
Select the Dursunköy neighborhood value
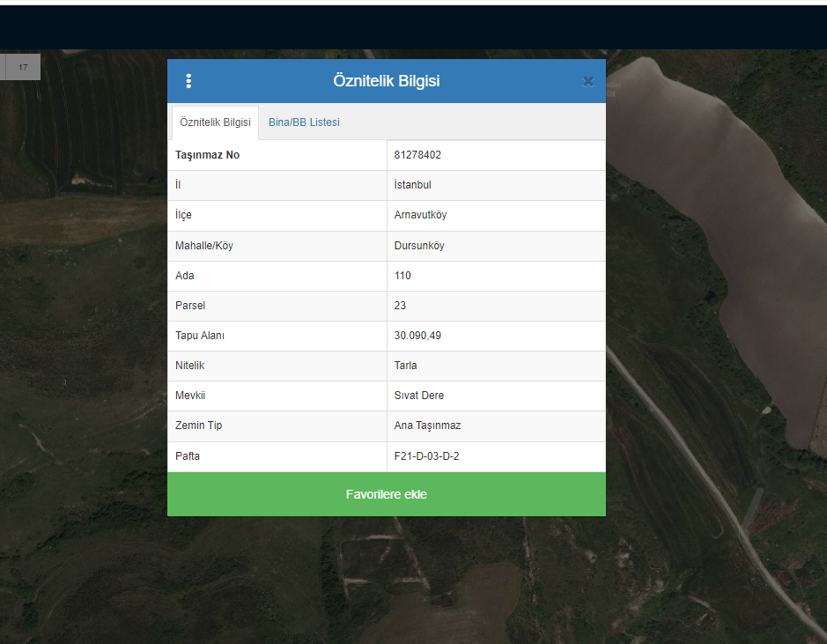point(419,246)
